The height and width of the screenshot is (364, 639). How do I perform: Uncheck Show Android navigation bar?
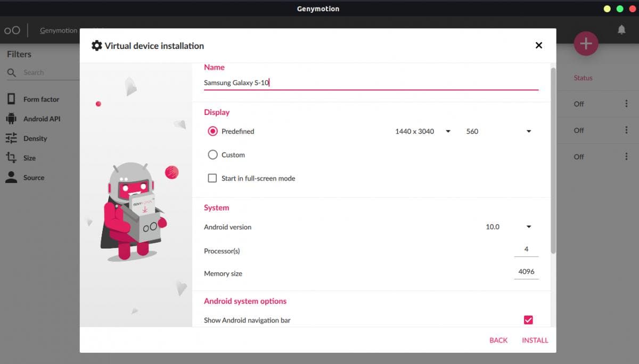point(528,320)
